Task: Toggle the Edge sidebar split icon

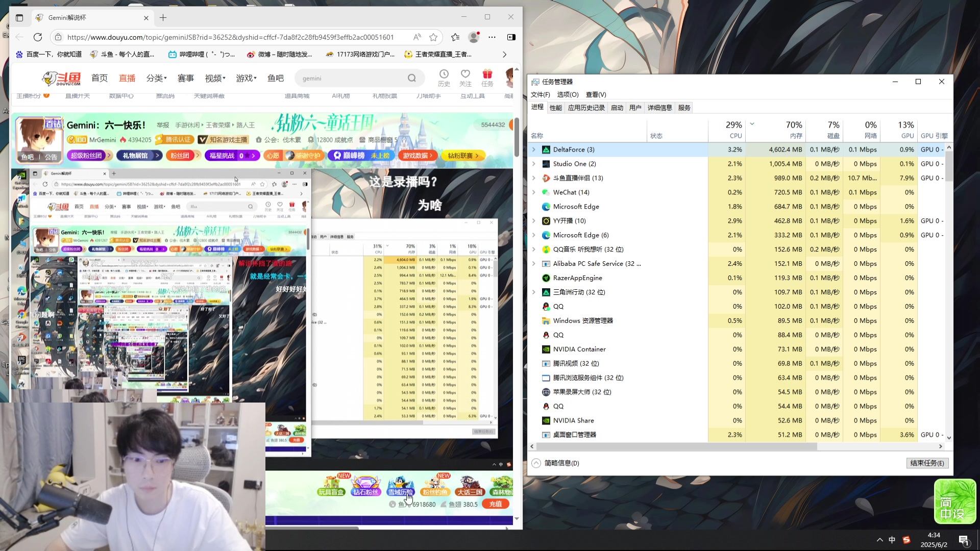Action: (x=511, y=37)
